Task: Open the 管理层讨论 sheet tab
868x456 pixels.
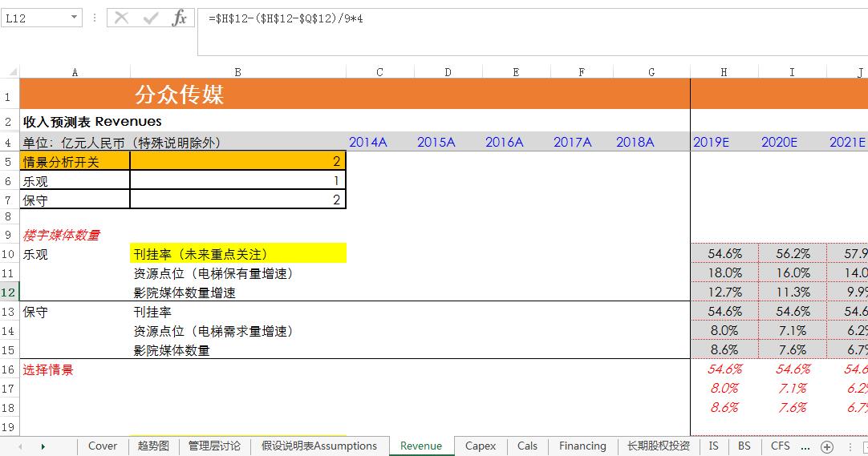Action: [214, 446]
